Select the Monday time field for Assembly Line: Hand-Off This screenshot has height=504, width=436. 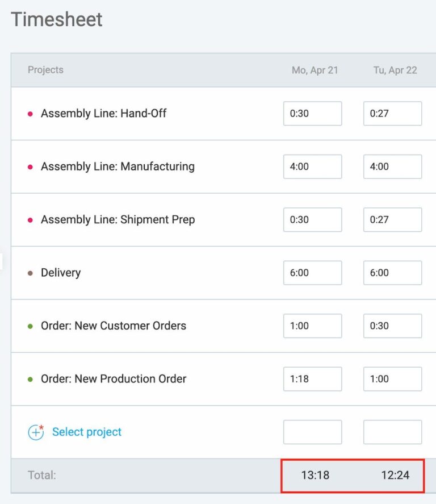[x=312, y=113]
